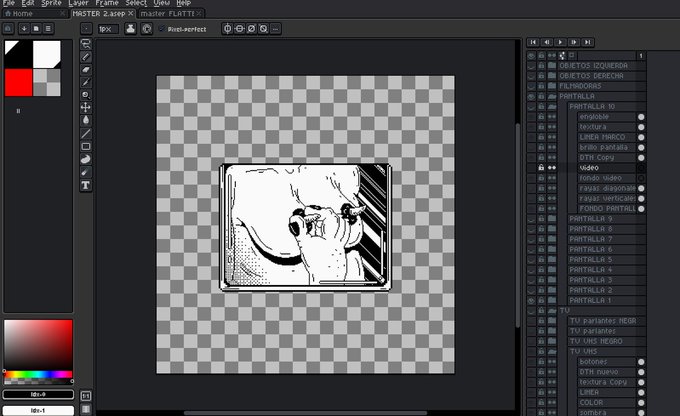Viewport: 680px width, 416px height.
Task: Select the Rectangular Marquee tool
Action: [x=86, y=44]
